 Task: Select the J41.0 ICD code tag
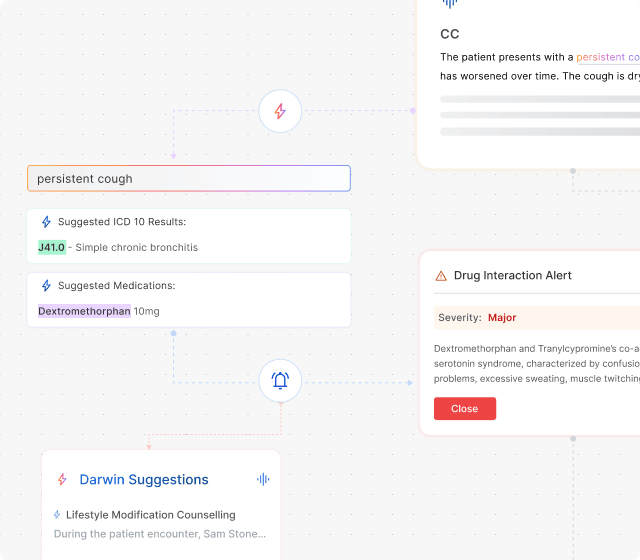[x=52, y=247]
